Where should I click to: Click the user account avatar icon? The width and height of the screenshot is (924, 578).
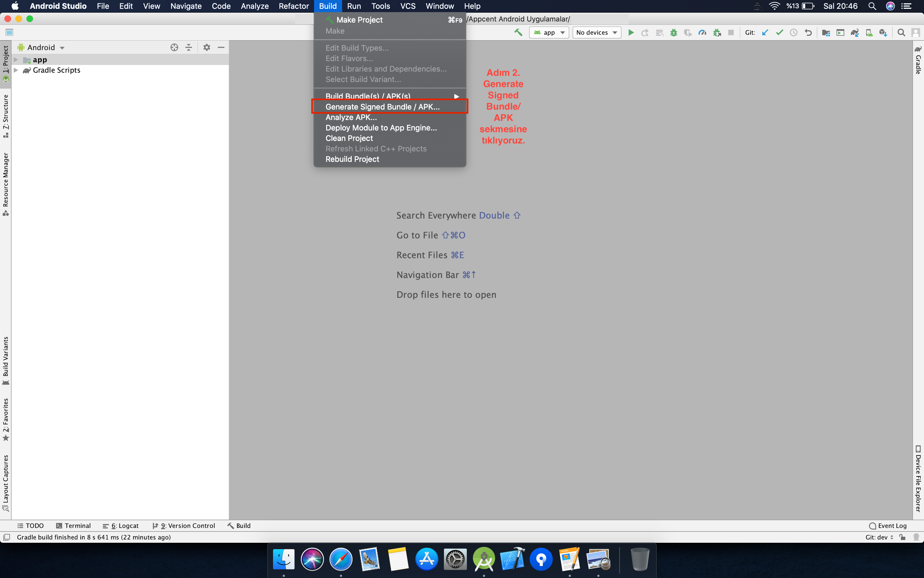coord(915,32)
